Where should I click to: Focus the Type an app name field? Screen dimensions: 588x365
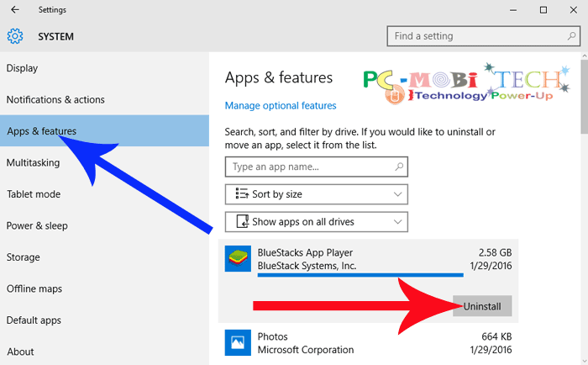coord(317,167)
